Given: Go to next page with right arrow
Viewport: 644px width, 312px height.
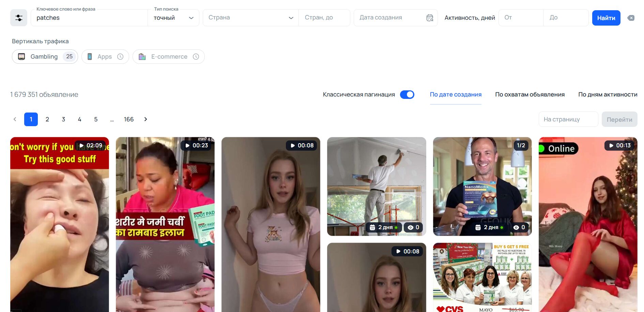Looking at the screenshot, I should click(146, 119).
